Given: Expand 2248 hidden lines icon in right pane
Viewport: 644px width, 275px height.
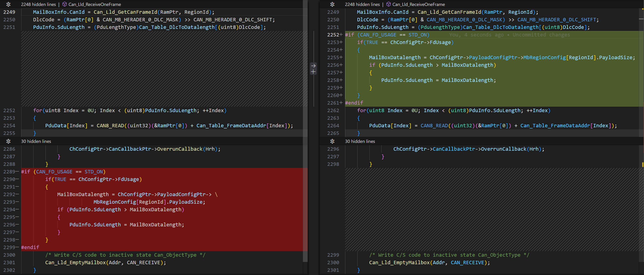Looking at the screenshot, I should tap(332, 4).
